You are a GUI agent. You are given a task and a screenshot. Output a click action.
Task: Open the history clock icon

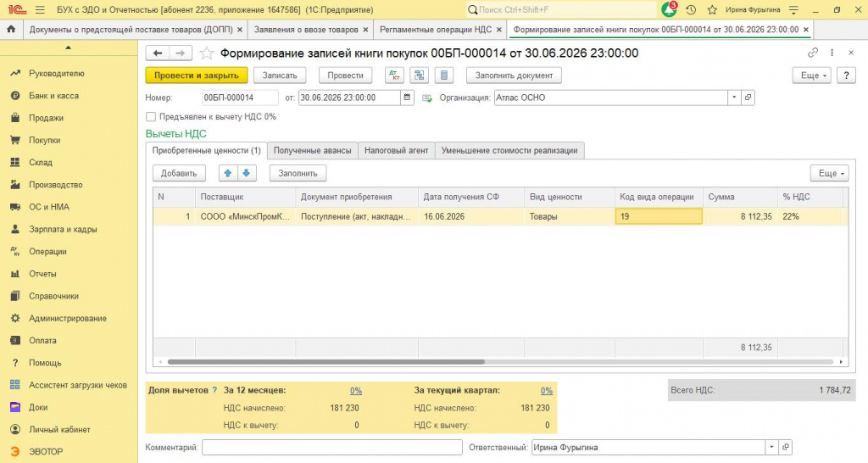pos(691,10)
